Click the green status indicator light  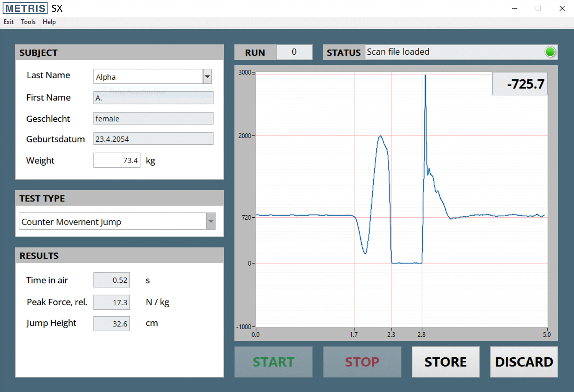pyautogui.click(x=550, y=52)
